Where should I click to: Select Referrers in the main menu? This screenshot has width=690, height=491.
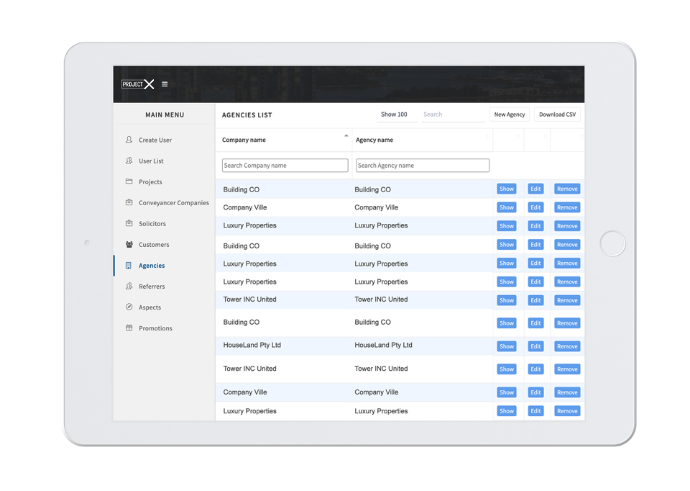[152, 286]
